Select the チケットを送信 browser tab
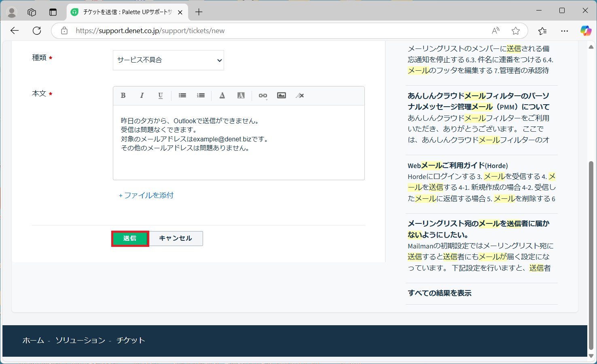The image size is (597, 364). tap(127, 12)
